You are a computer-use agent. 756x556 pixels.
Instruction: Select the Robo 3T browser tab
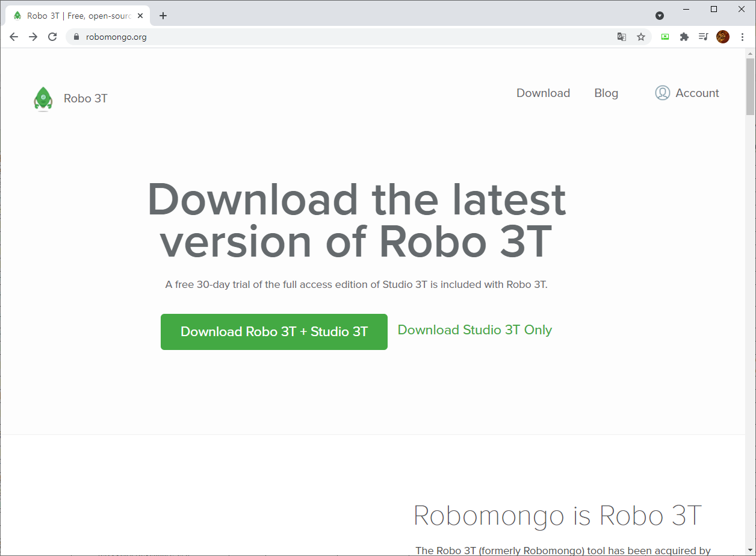78,16
